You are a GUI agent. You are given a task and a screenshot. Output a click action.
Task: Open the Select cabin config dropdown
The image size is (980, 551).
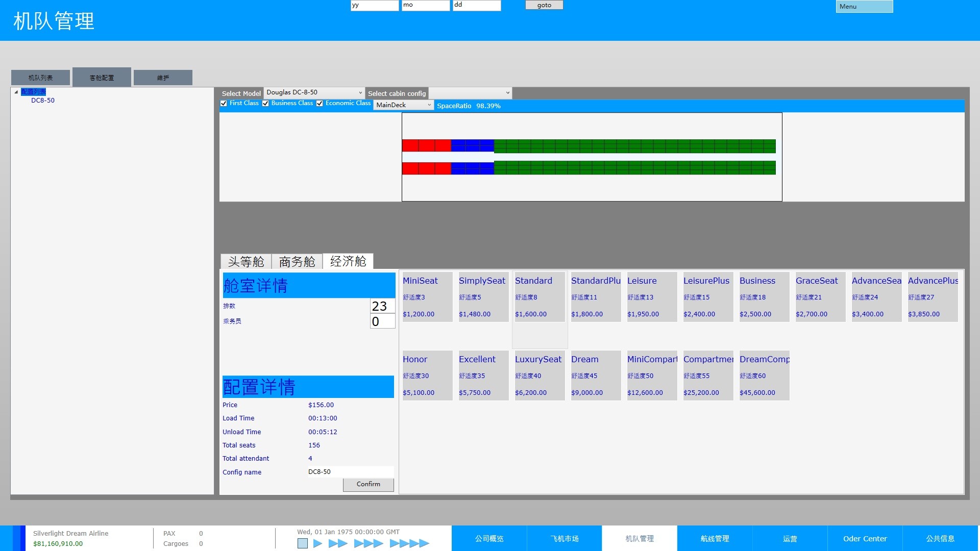pos(470,93)
